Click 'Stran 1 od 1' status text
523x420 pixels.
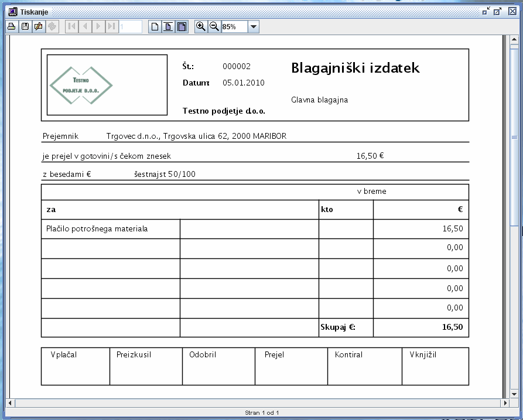coord(262,412)
